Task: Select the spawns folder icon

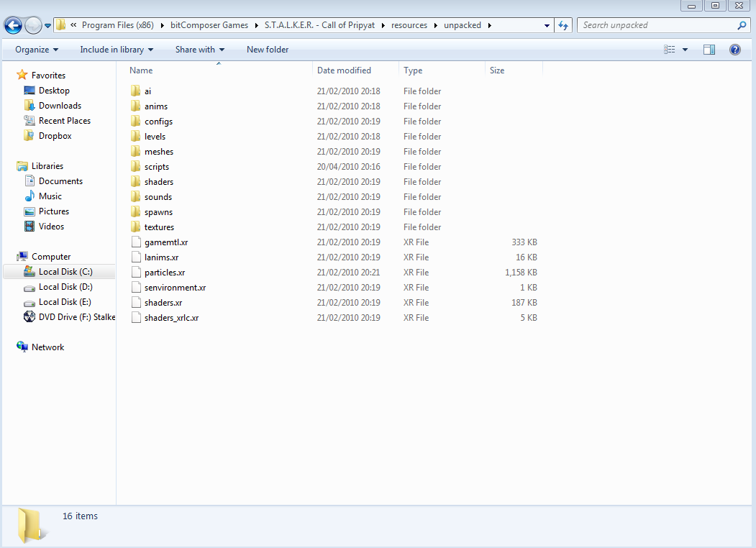Action: click(135, 211)
